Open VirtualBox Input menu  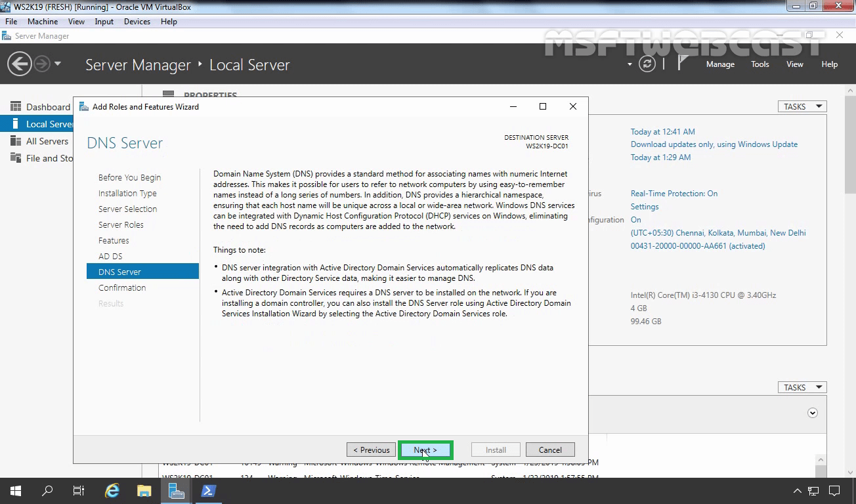click(104, 22)
